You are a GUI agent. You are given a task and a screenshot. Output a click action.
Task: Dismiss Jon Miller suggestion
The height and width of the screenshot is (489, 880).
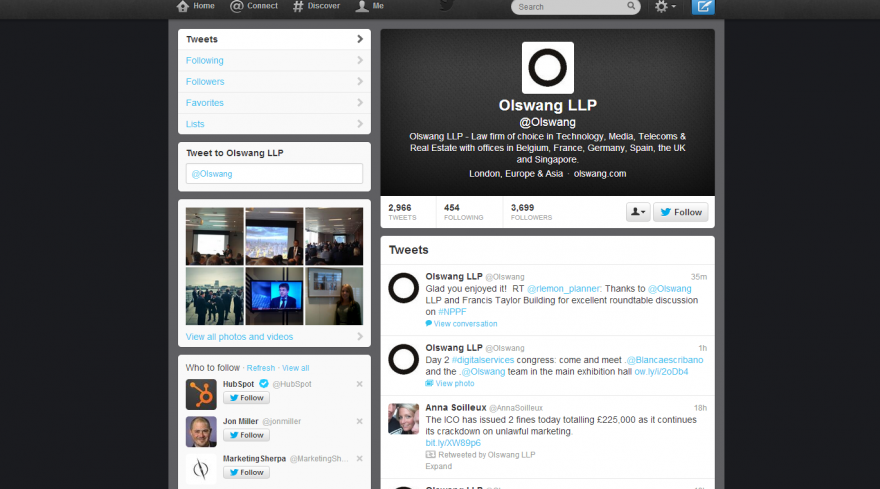359,421
